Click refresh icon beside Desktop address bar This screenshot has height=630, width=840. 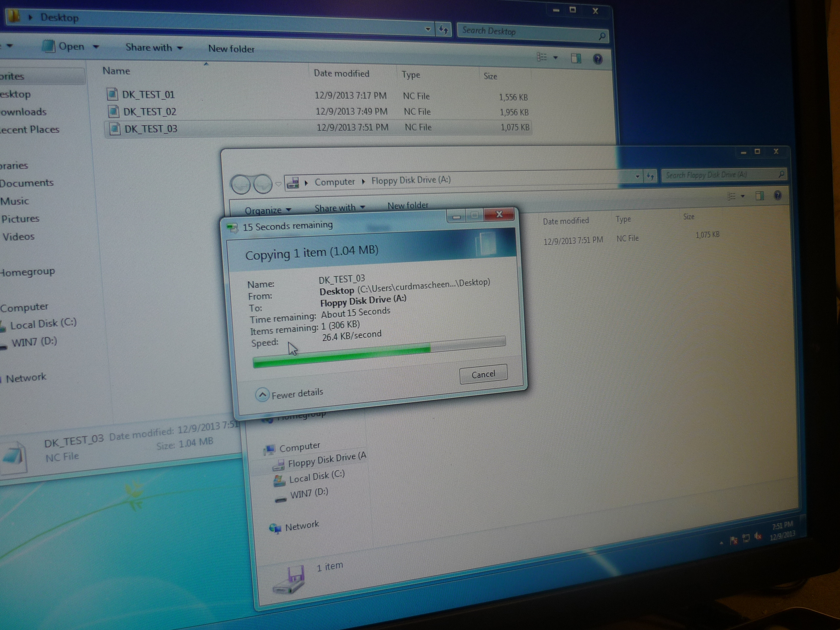(x=443, y=30)
